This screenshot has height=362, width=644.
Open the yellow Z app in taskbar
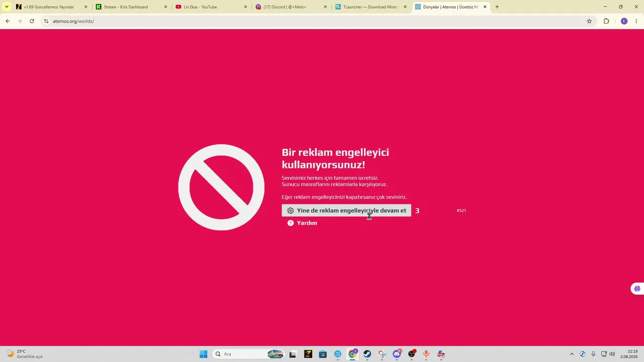308,354
